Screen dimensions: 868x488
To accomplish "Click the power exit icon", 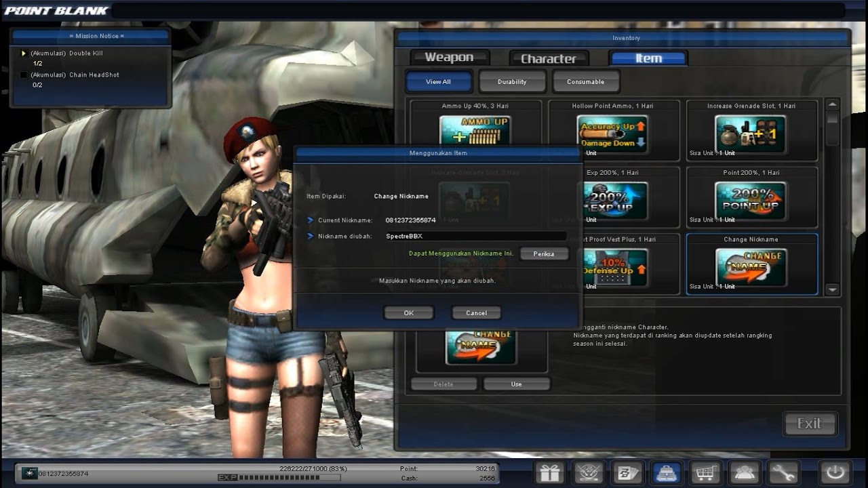I will coord(834,472).
